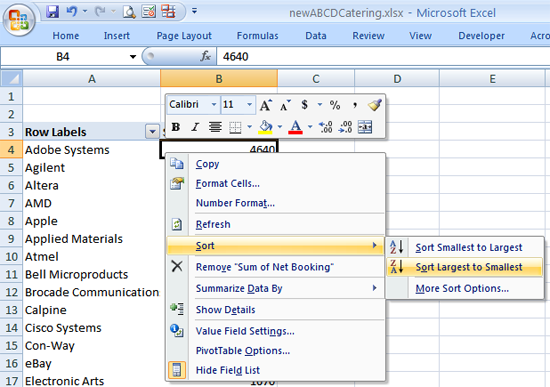Open fill color dropdown arrow
This screenshot has height=387, width=550.
pyautogui.click(x=280, y=127)
